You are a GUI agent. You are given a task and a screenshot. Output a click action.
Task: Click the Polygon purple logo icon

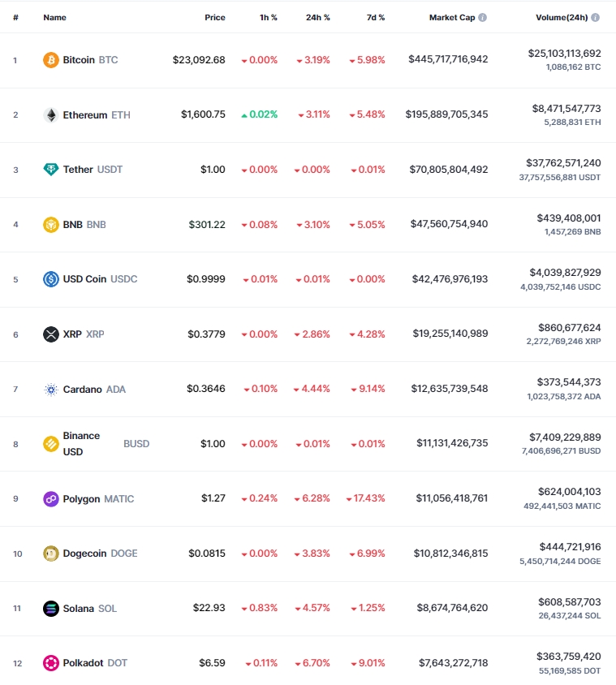(50, 499)
